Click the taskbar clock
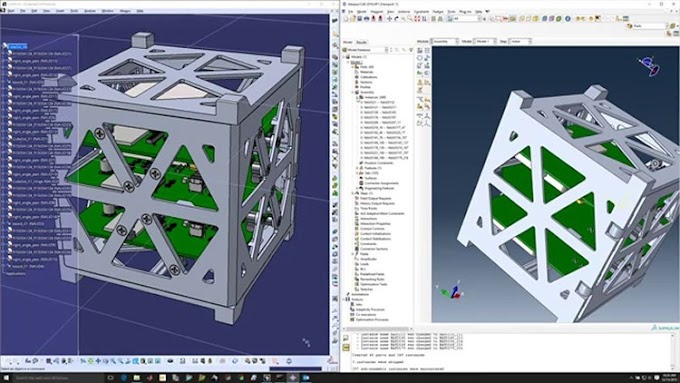The width and height of the screenshot is (680, 383). tap(670, 378)
